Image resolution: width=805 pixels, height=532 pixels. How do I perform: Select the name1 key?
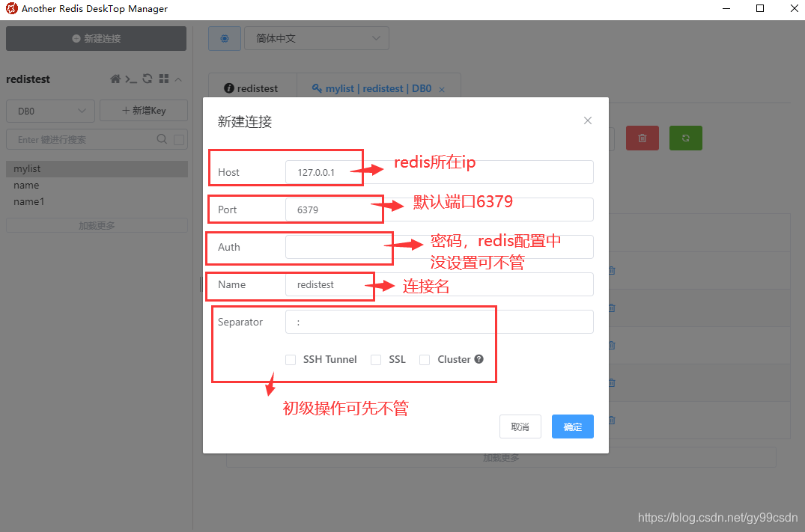coord(97,201)
